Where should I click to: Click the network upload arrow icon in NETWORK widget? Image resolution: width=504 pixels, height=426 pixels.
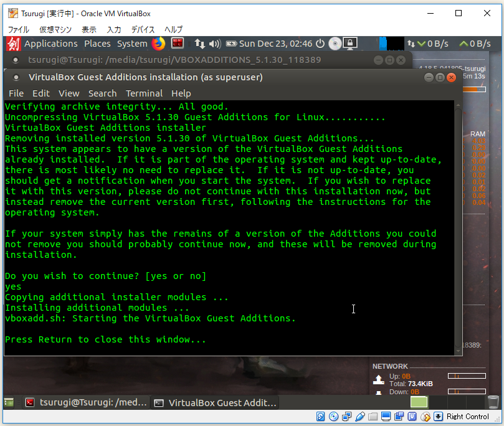pyautogui.click(x=379, y=380)
